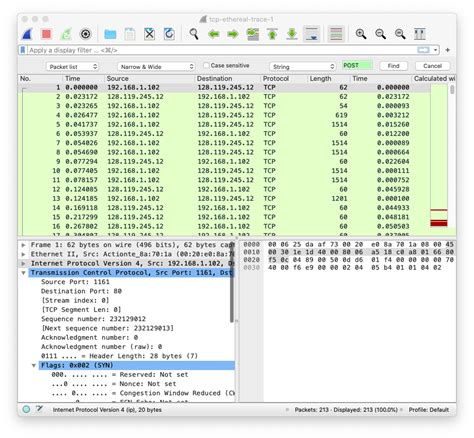Image resolution: width=474 pixels, height=438 pixels.
Task: Click the expert information status icon
Action: click(x=26, y=409)
